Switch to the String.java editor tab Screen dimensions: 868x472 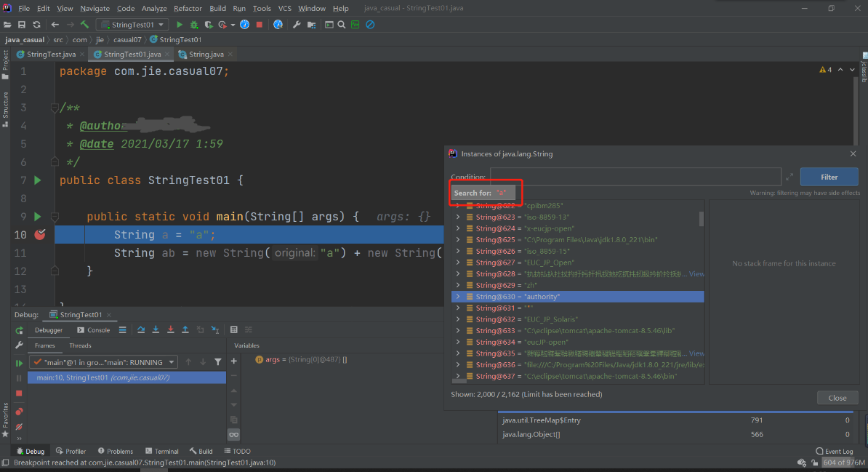(x=206, y=55)
